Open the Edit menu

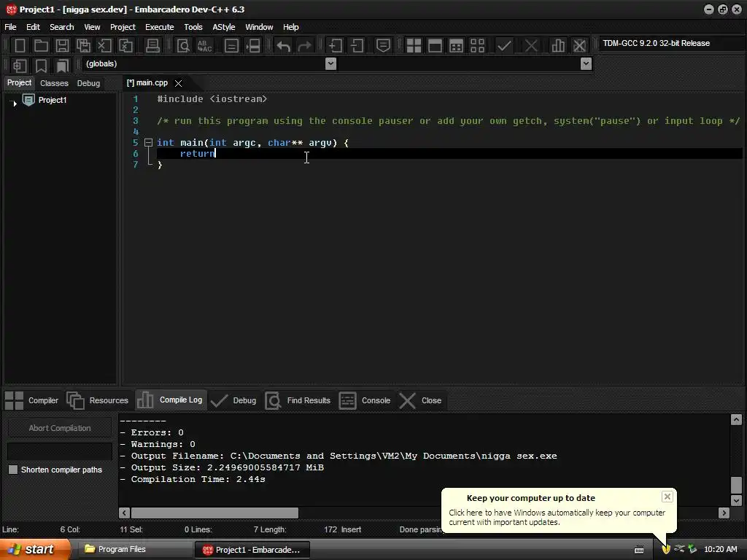[33, 27]
